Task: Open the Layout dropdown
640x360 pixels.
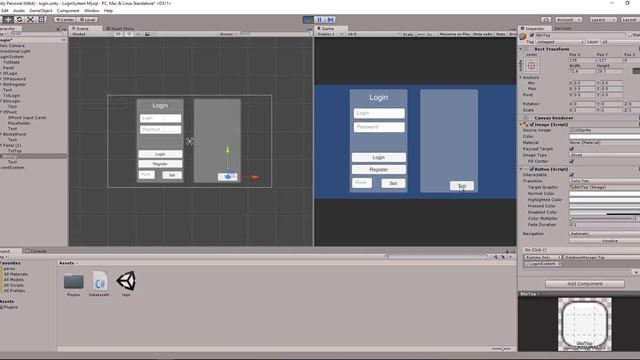Action: tap(629, 20)
